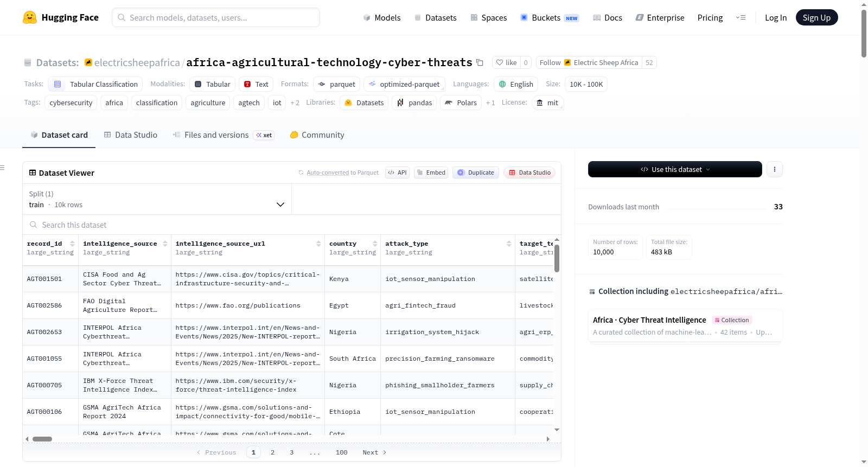Click the like heart button
This screenshot has height=467, width=868.
click(506, 62)
